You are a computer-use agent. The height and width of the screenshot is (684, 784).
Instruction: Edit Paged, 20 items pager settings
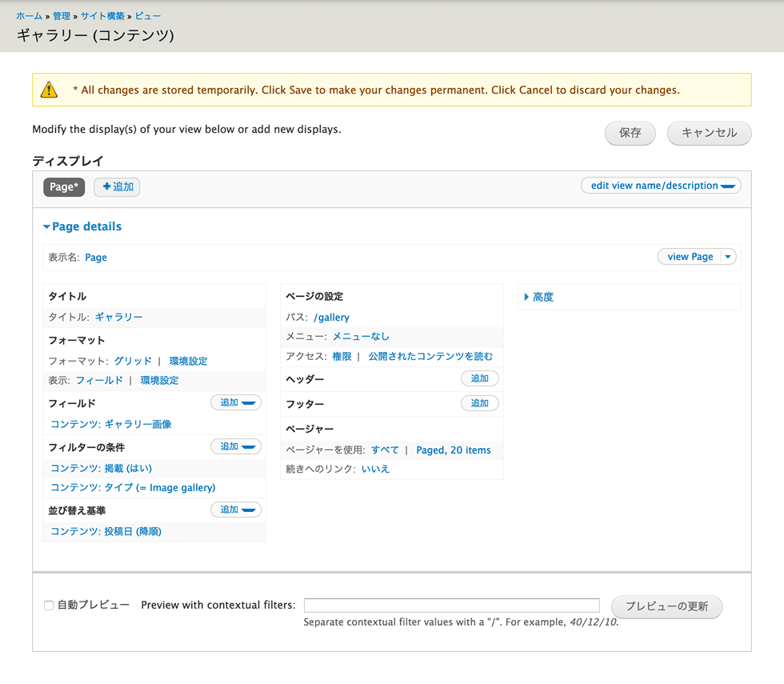pos(454,450)
